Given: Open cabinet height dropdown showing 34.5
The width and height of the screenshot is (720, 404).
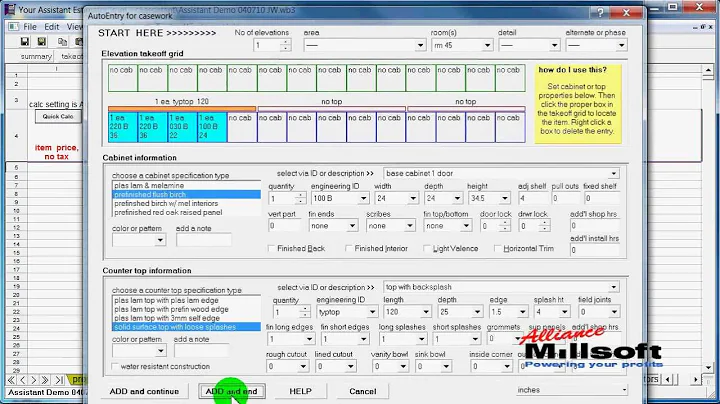Looking at the screenshot, I should pos(505,198).
